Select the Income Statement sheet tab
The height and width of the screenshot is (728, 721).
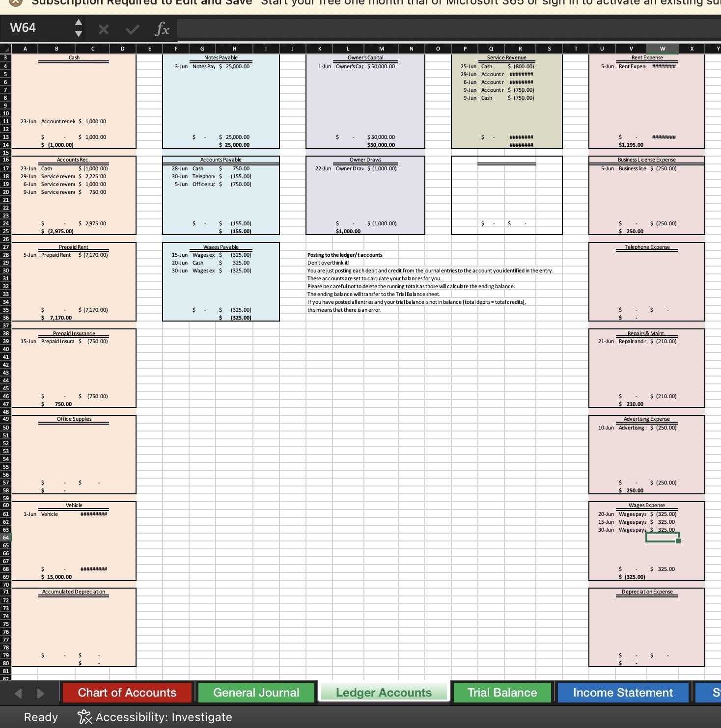click(x=622, y=693)
